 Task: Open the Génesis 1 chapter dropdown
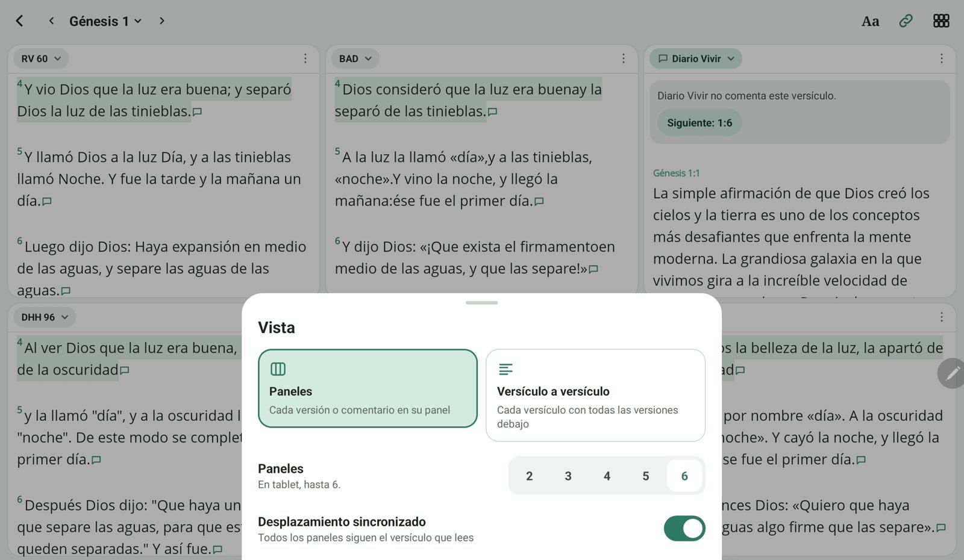[x=105, y=21]
